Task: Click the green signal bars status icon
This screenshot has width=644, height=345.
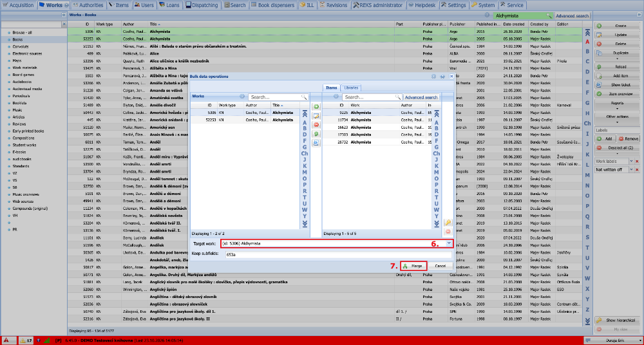Action: (x=46, y=340)
